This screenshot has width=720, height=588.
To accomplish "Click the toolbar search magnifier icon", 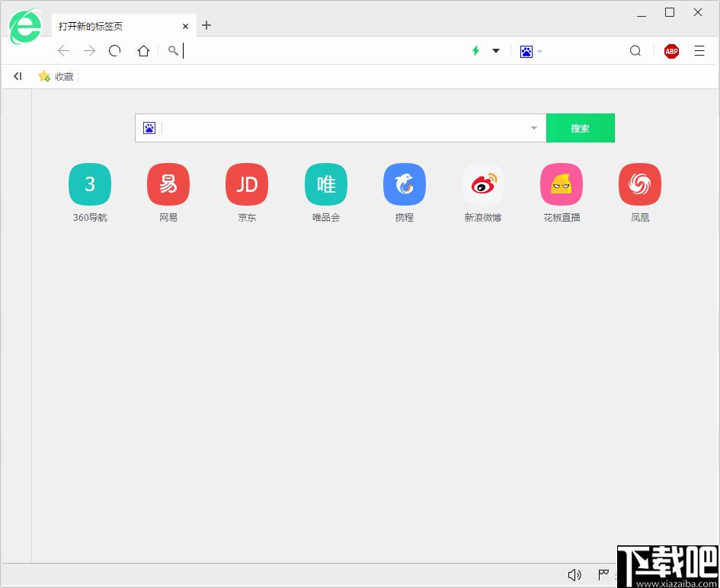I will pyautogui.click(x=635, y=50).
